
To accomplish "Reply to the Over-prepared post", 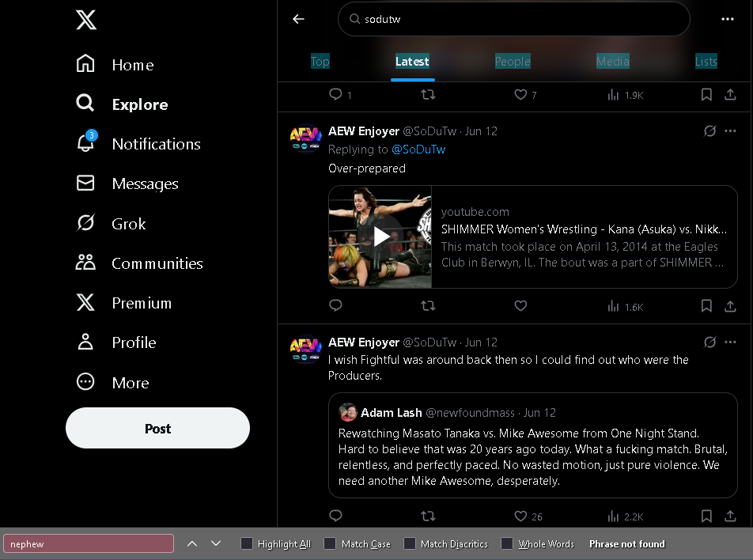I will coord(335,305).
